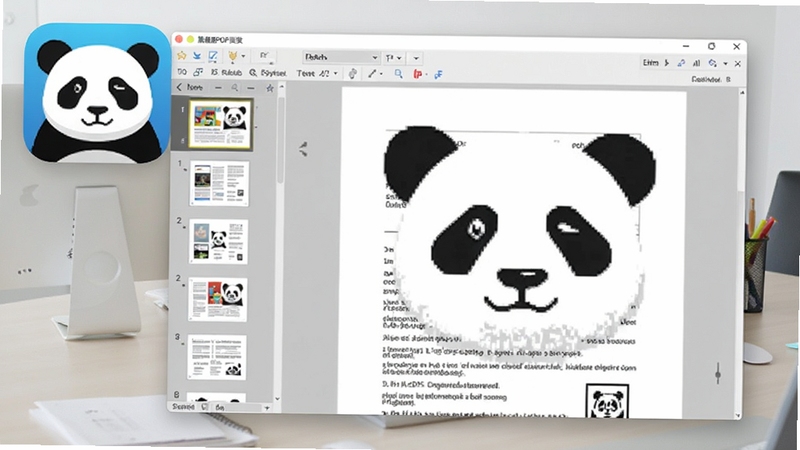This screenshot has width=800, height=450.
Task: Click the large panda image on the page
Action: 519,240
